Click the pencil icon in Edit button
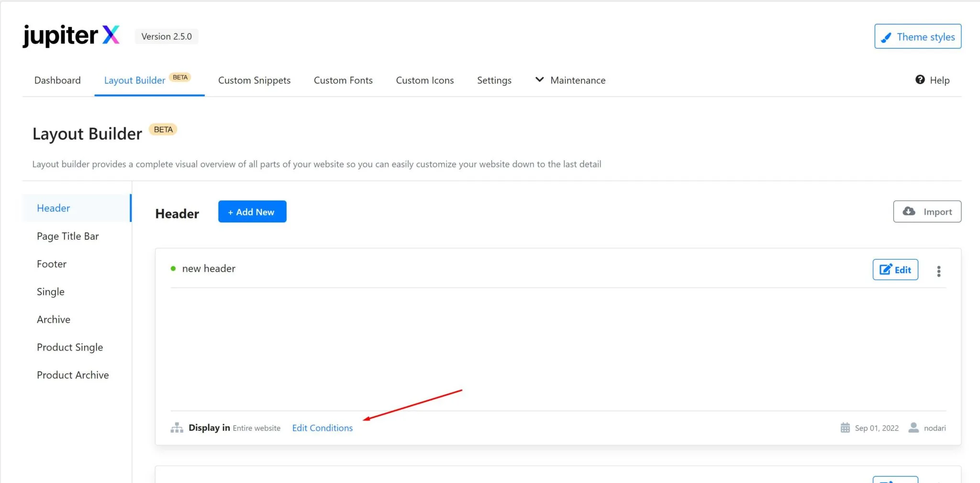Image resolution: width=980 pixels, height=483 pixels. [886, 269]
